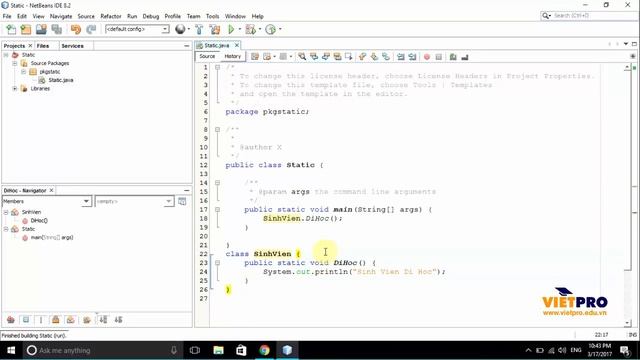The height and width of the screenshot is (360, 640).
Task: Toggle Highlight Search in editor toolbar
Action: click(338, 57)
